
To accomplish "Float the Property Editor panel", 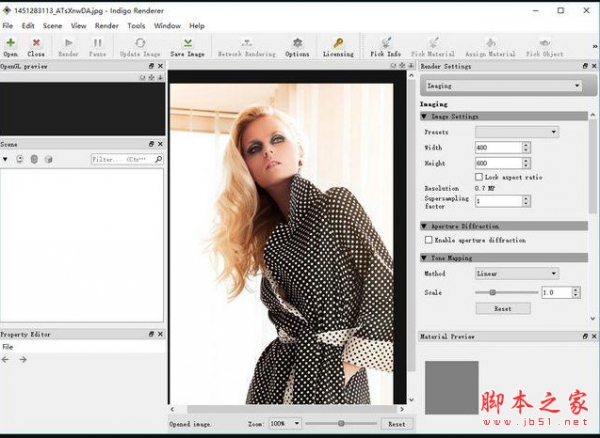I will point(152,334).
